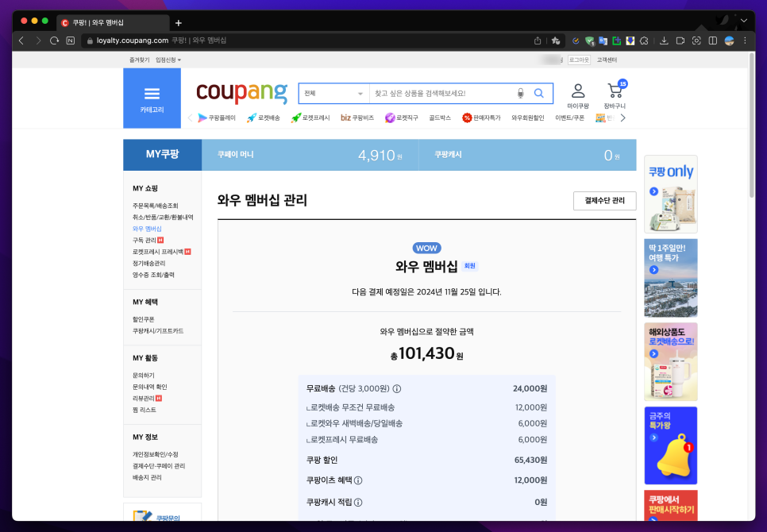Image resolution: width=767 pixels, height=532 pixels.
Task: Open 고객센터 link
Action: (x=607, y=60)
